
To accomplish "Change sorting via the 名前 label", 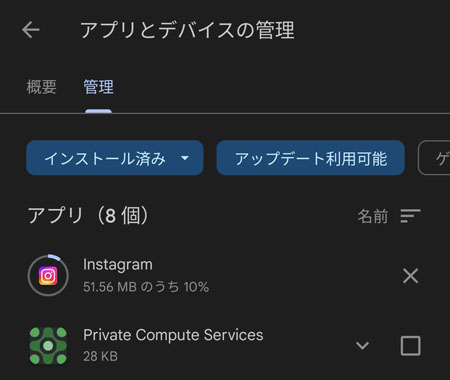I will tap(373, 216).
